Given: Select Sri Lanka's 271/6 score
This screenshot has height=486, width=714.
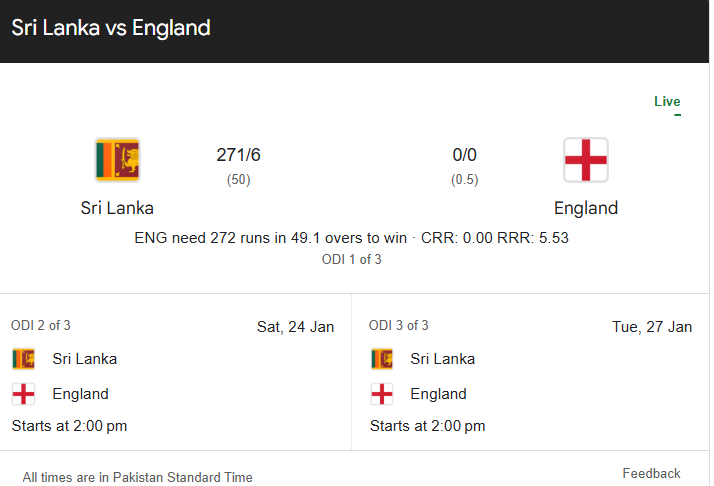Looking at the screenshot, I should point(238,155).
